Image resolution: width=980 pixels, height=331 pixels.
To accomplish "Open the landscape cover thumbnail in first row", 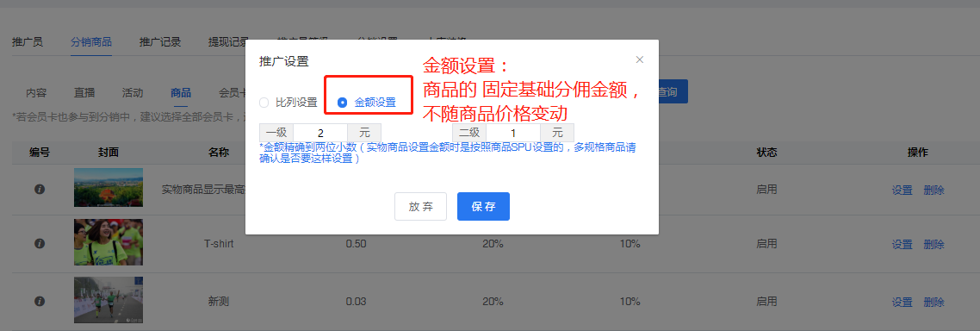I will coord(109,187).
